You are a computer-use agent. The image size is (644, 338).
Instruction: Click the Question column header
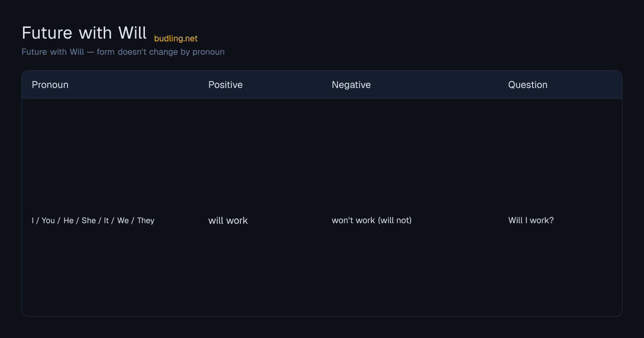pos(528,85)
